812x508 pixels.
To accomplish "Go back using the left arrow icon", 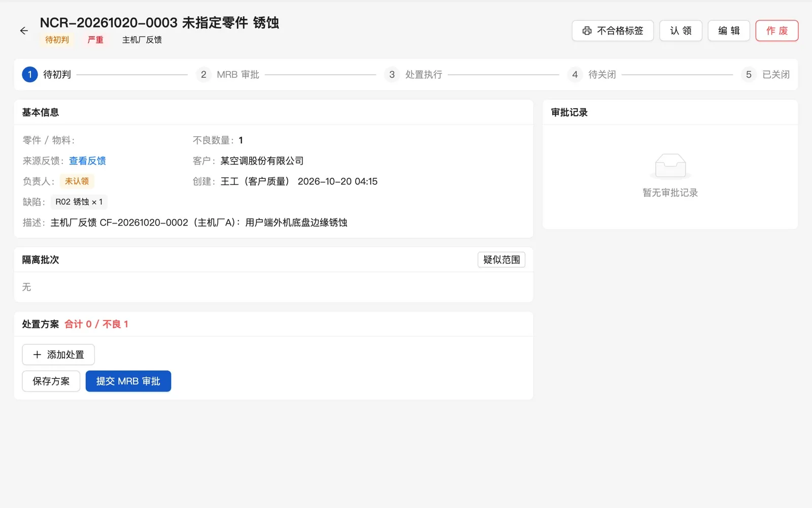I will 24,30.
